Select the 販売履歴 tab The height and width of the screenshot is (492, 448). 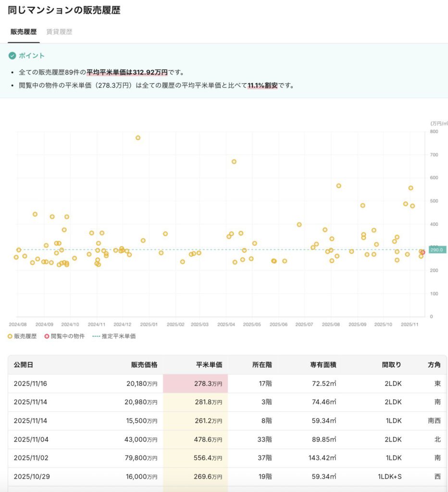(x=24, y=32)
